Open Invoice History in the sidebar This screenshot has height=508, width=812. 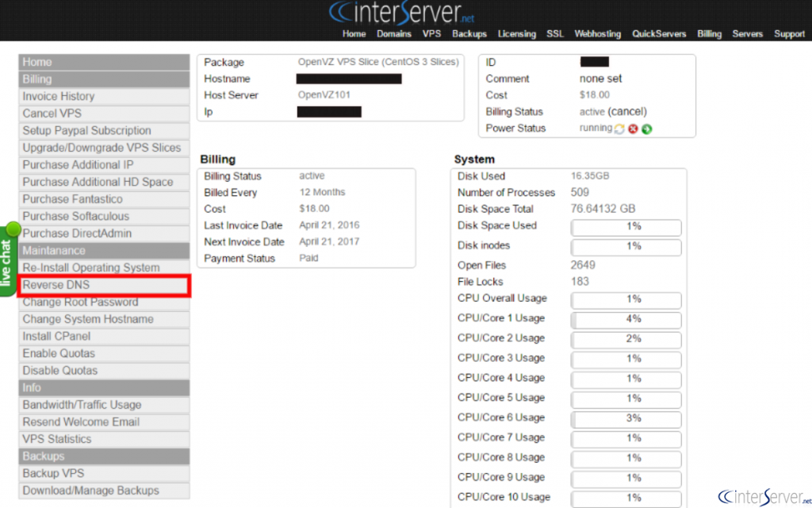pos(104,96)
